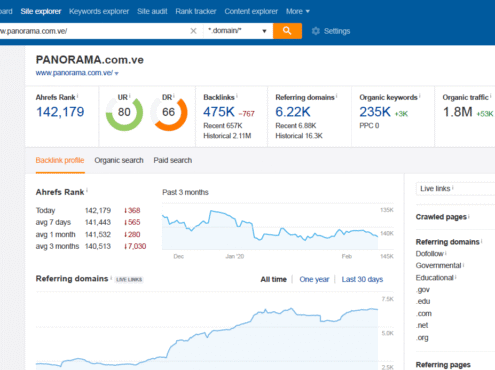Click the .edu row in the sidebar
The width and height of the screenshot is (495, 370).
click(x=423, y=301)
